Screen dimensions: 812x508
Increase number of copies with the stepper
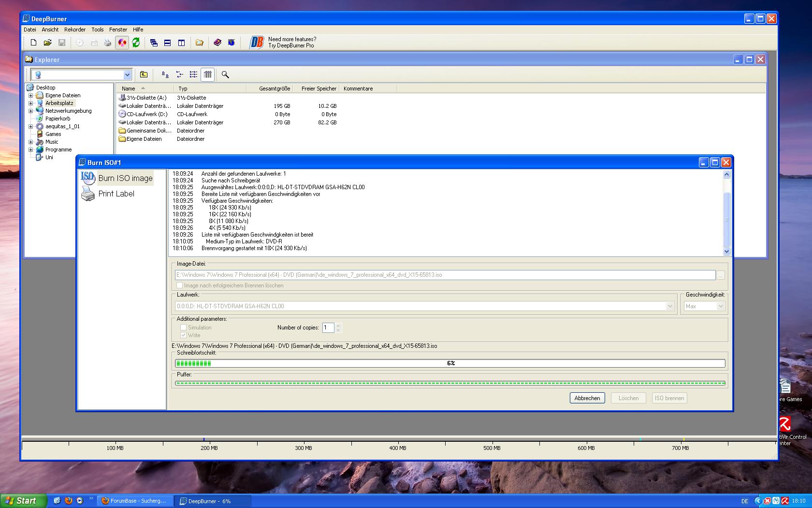point(338,325)
